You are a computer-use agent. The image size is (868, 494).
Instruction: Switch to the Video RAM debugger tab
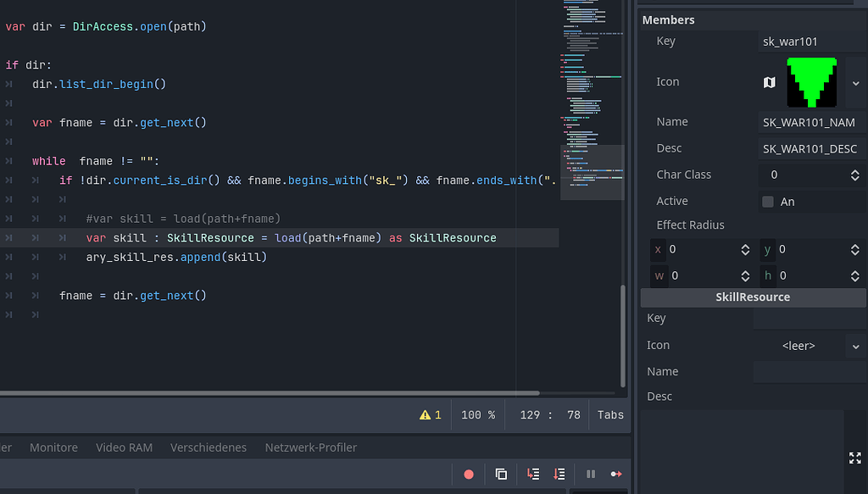coord(124,447)
